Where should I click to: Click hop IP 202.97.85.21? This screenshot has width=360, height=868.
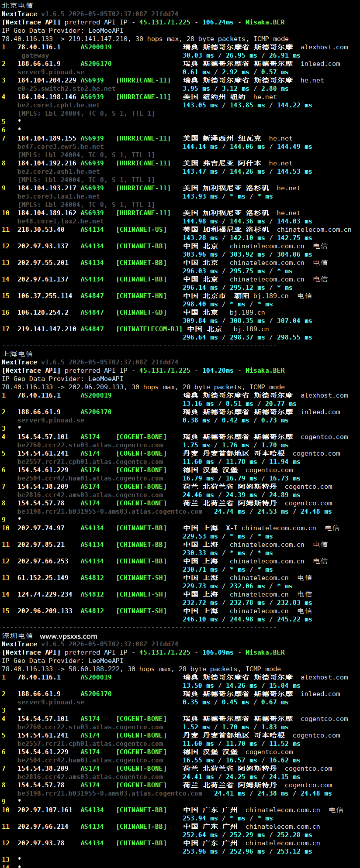(x=41, y=545)
